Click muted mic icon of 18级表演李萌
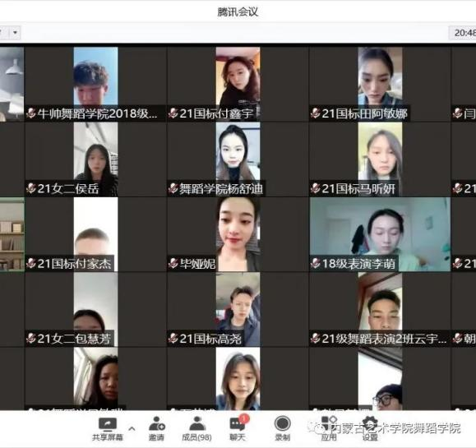 click(x=316, y=264)
